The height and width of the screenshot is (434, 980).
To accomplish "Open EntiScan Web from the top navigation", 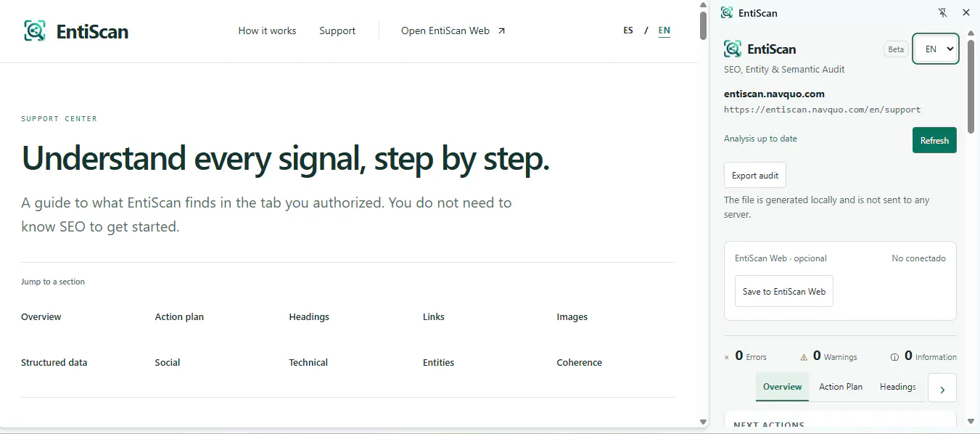I will coord(453,30).
